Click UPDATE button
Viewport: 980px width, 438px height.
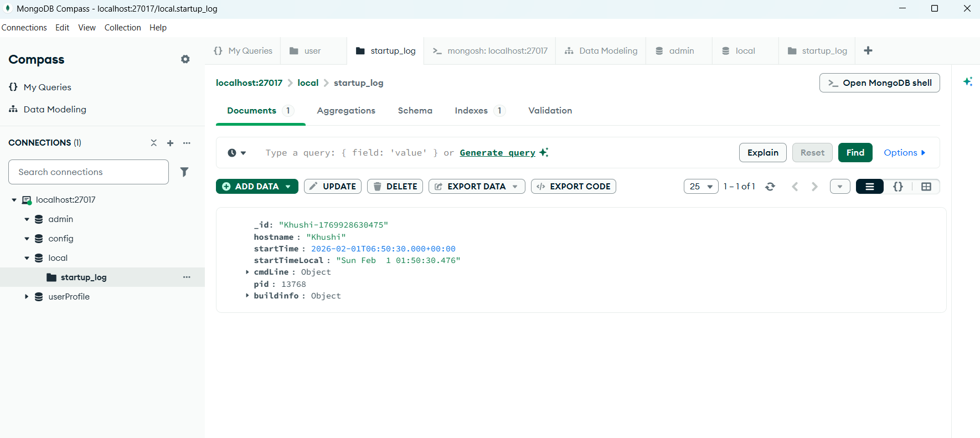coord(333,187)
